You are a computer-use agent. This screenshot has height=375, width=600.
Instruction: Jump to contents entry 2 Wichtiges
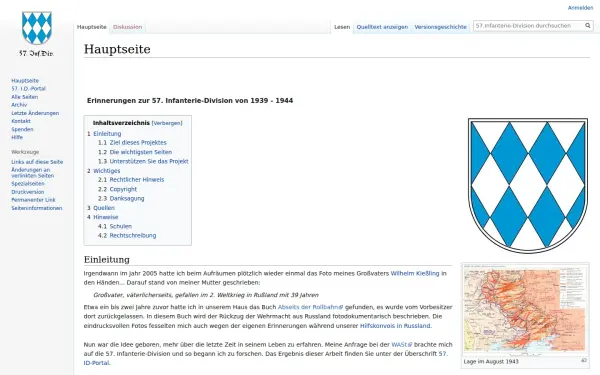[103, 171]
